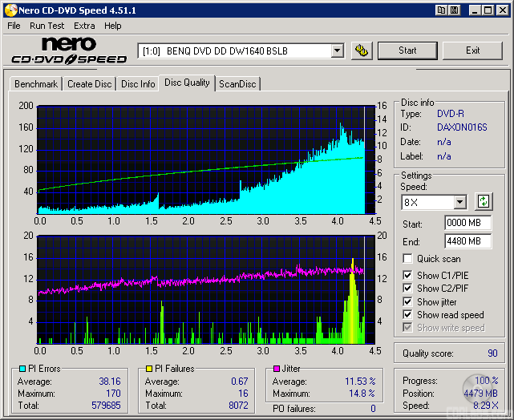Uncheck Show C1/PIE option
The image size is (514, 420).
(408, 276)
